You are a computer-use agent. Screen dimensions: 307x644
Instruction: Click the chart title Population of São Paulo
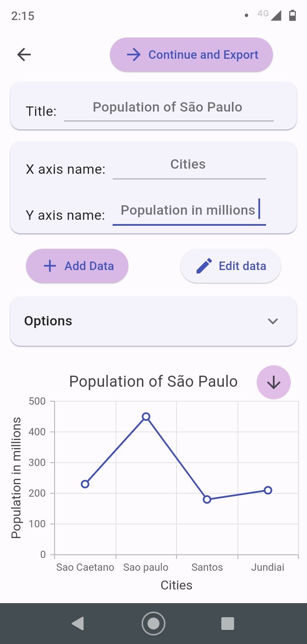[153, 381]
